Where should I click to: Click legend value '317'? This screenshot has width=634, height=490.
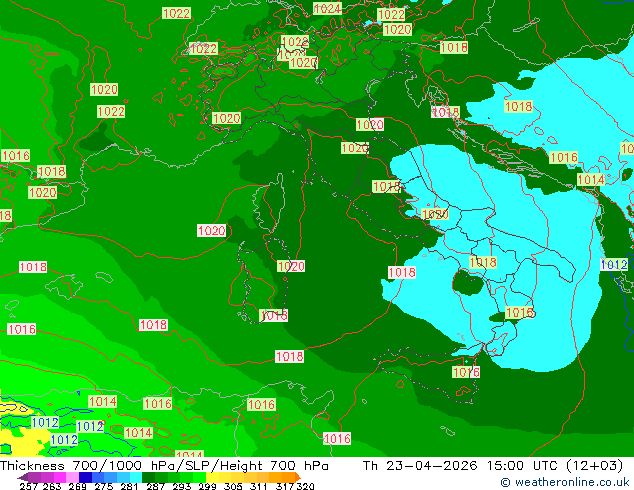pyautogui.click(x=285, y=486)
